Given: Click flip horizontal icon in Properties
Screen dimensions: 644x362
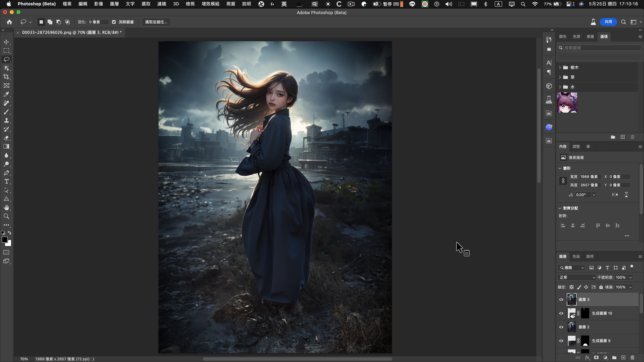Looking at the screenshot, I should [x=615, y=195].
